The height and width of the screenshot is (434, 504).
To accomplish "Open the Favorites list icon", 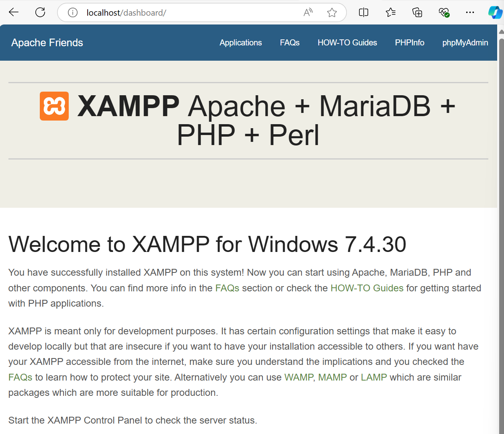I will click(391, 12).
